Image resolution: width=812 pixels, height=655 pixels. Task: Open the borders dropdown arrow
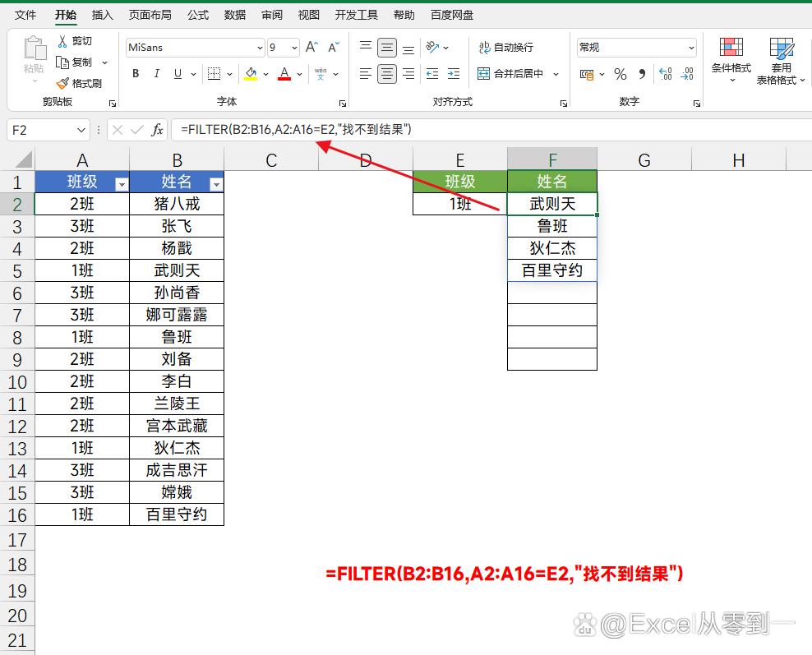pyautogui.click(x=229, y=74)
